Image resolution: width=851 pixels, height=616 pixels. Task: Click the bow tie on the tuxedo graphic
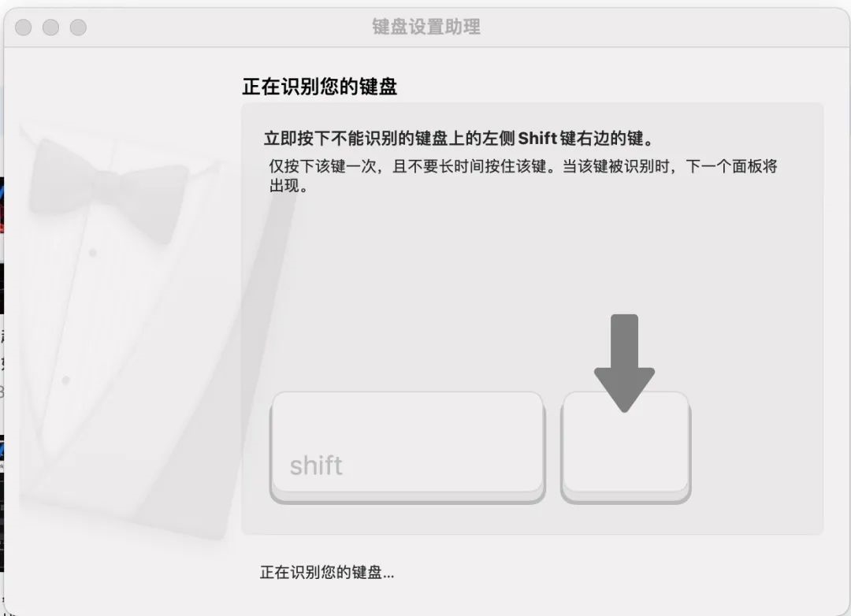tap(107, 187)
